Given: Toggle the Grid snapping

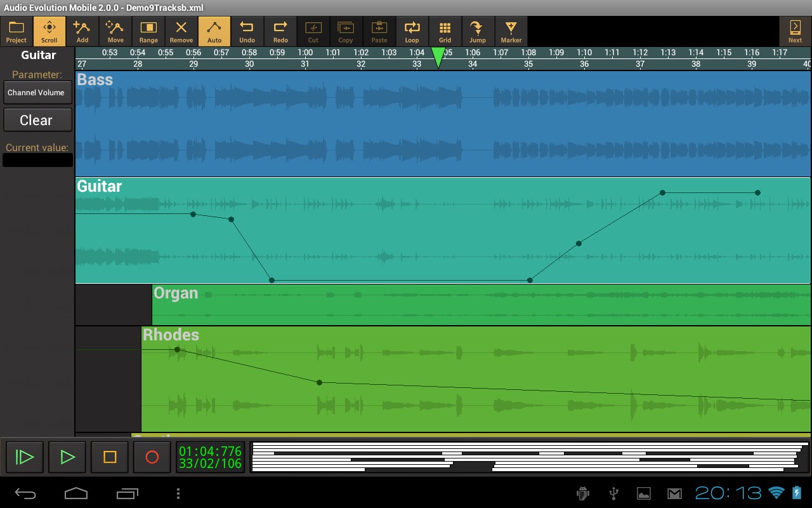Looking at the screenshot, I should click(445, 30).
